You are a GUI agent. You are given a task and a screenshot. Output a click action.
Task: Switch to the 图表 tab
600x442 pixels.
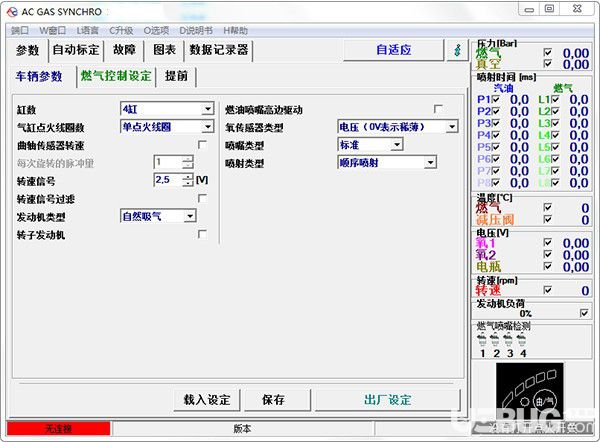point(165,50)
